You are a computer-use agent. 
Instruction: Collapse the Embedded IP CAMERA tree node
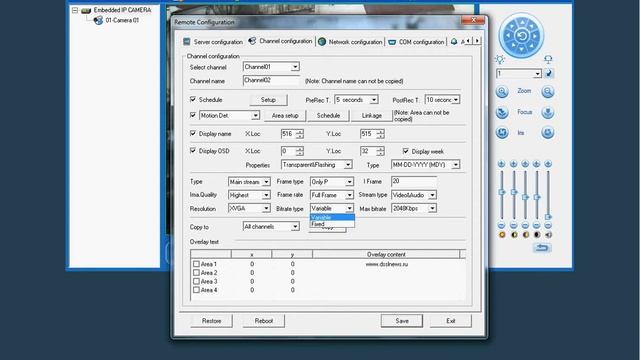click(x=75, y=10)
